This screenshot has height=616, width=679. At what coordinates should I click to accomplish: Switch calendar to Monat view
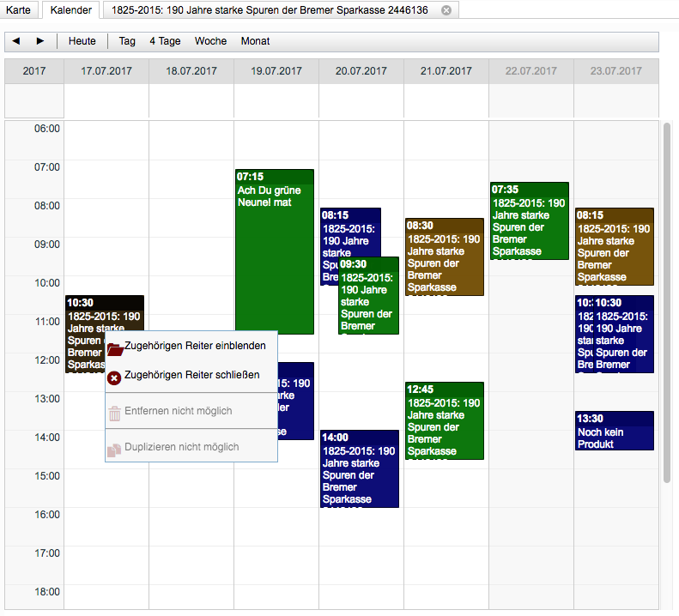pos(255,41)
